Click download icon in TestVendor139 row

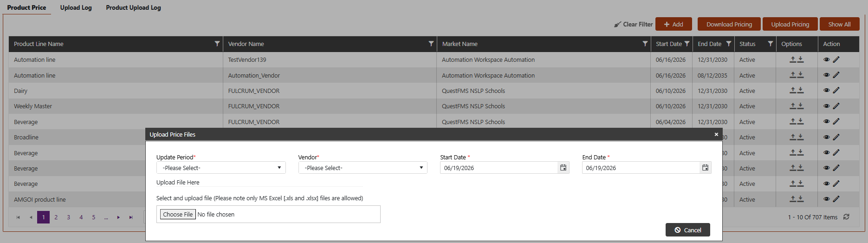coord(801,59)
